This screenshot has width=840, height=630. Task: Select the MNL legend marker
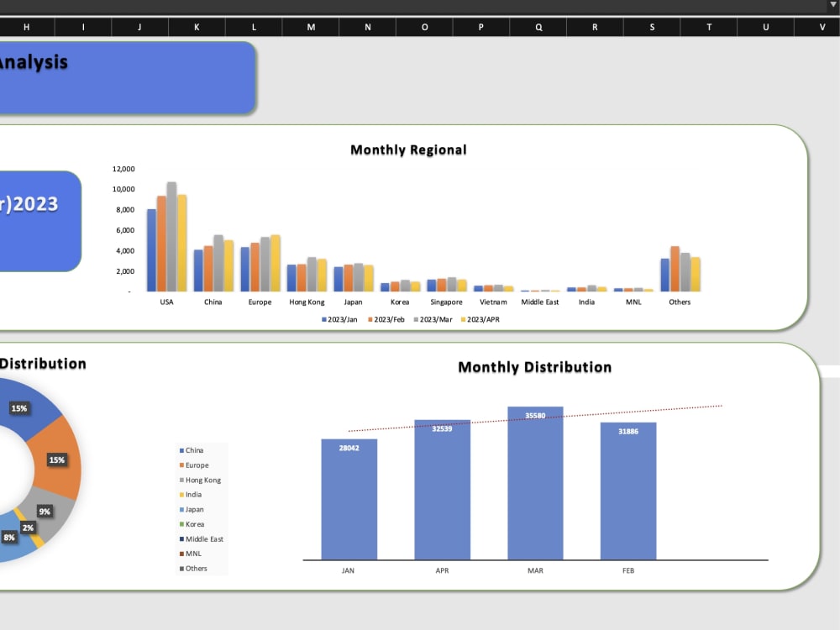click(181, 553)
